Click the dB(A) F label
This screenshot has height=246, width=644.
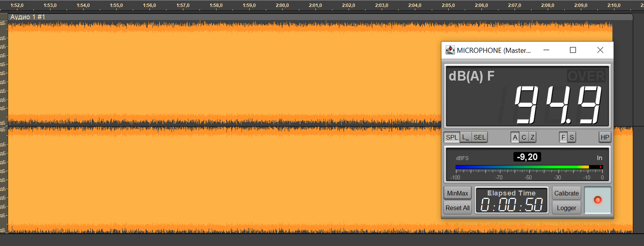pyautogui.click(x=472, y=76)
